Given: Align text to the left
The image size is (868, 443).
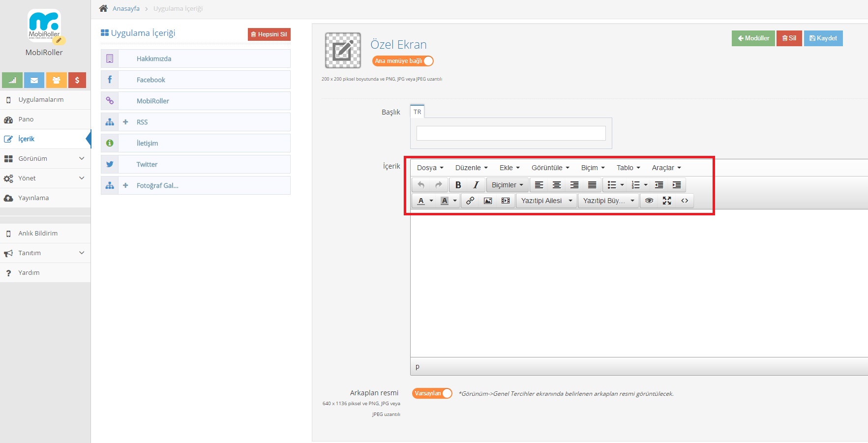Looking at the screenshot, I should tap(539, 185).
